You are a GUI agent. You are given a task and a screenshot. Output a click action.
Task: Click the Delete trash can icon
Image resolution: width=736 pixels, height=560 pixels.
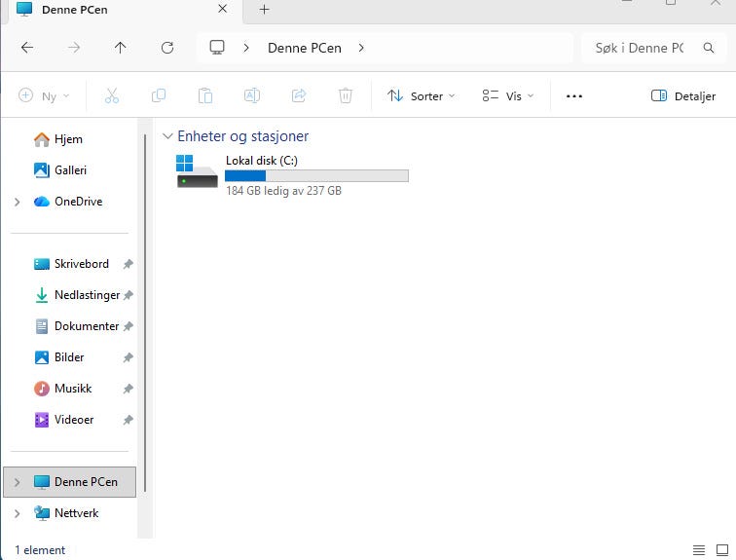click(346, 95)
